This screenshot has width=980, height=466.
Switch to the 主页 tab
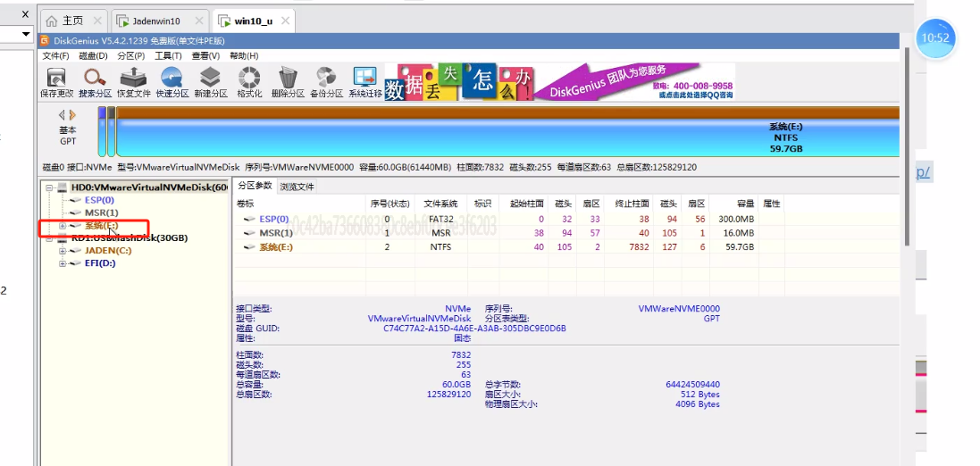(x=72, y=21)
